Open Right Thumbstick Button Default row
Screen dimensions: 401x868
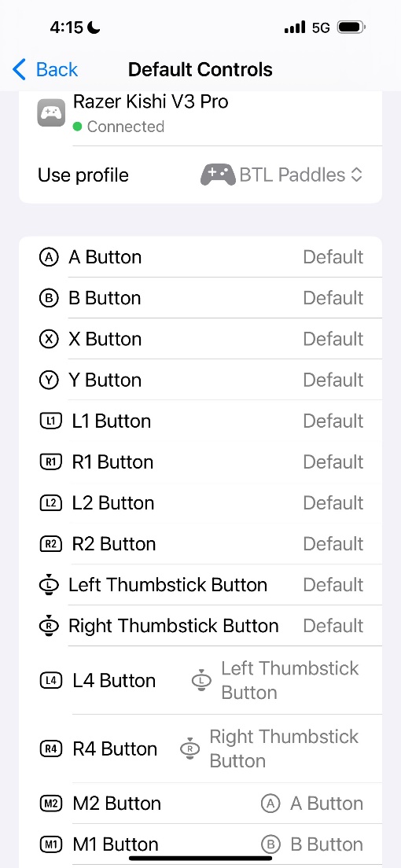[x=200, y=626]
